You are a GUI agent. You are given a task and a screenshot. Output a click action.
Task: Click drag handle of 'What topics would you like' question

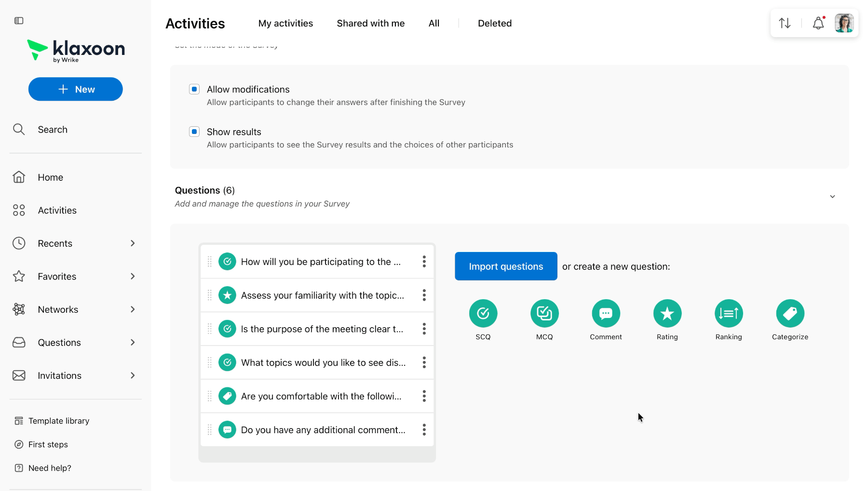[210, 362]
